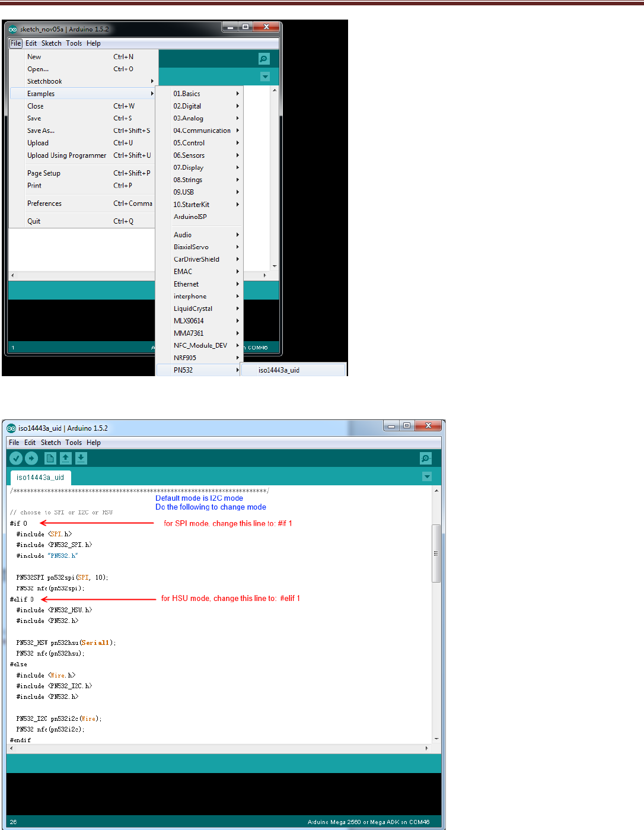Expand the Examples submenu
This screenshot has height=830, width=644.
point(83,94)
